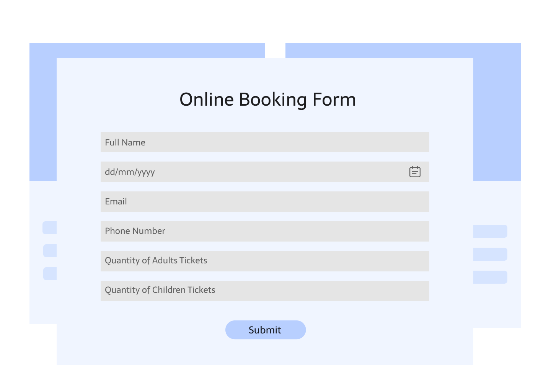Pick the bottom placeholder bar on the right
The height and width of the screenshot is (392, 551).
coord(490,277)
